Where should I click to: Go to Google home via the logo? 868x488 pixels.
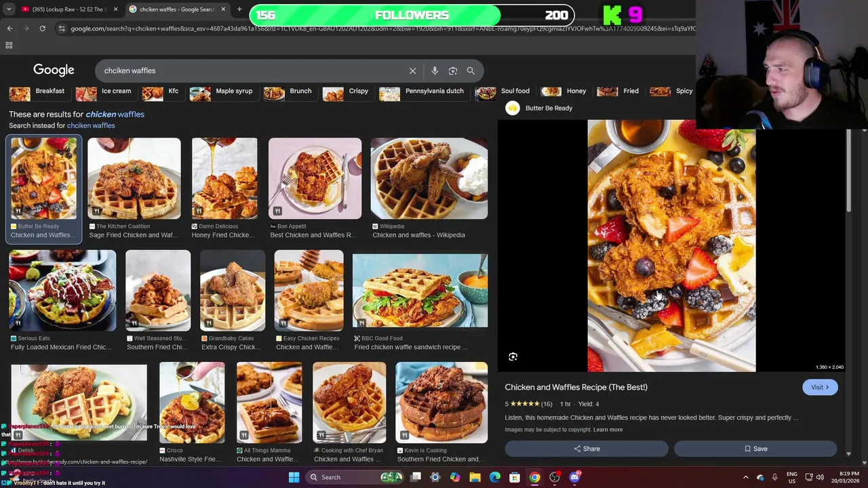click(x=54, y=70)
